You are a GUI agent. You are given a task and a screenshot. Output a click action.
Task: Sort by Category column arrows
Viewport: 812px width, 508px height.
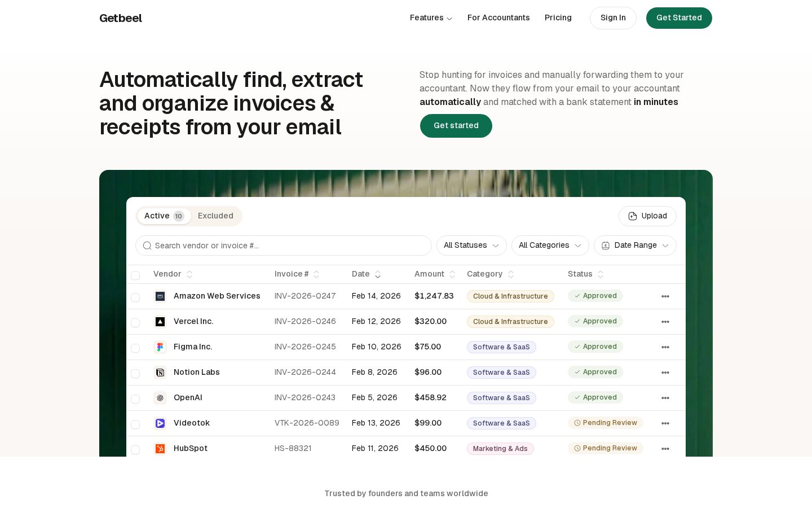pyautogui.click(x=511, y=274)
